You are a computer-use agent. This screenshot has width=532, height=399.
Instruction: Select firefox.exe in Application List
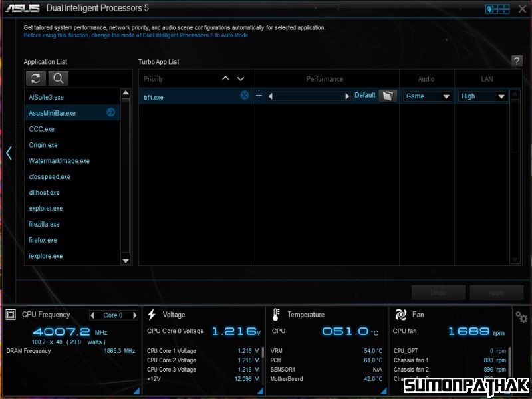coord(72,240)
